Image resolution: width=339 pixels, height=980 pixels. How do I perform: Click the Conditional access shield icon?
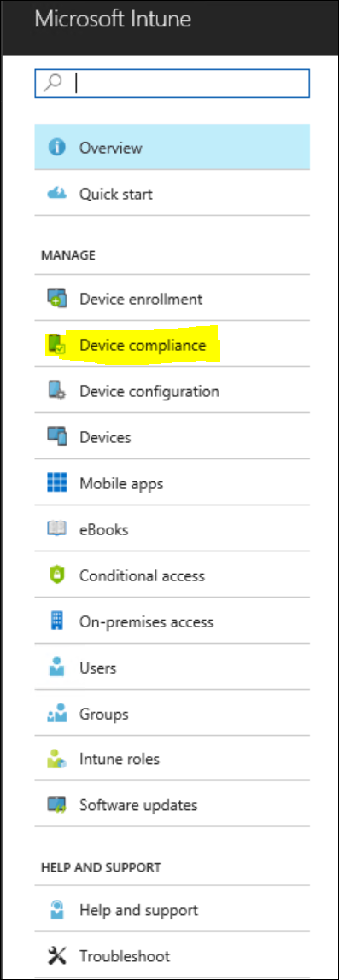[x=57, y=575]
